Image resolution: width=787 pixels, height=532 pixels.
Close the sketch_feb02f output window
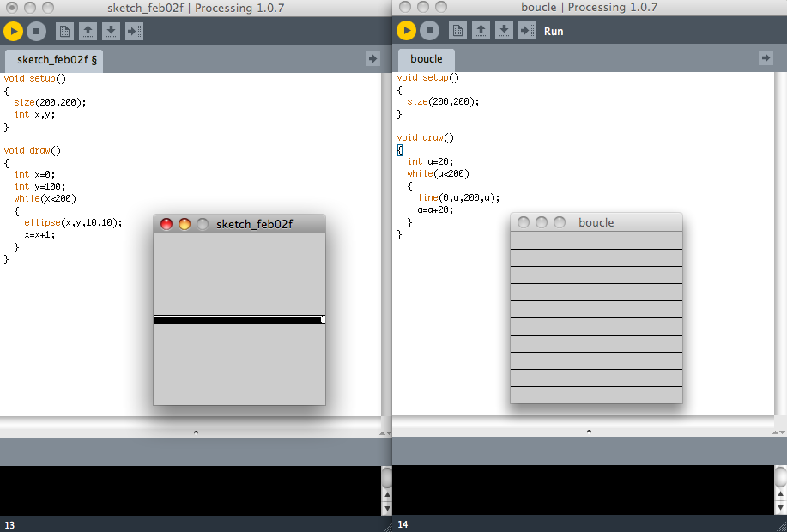click(x=166, y=224)
